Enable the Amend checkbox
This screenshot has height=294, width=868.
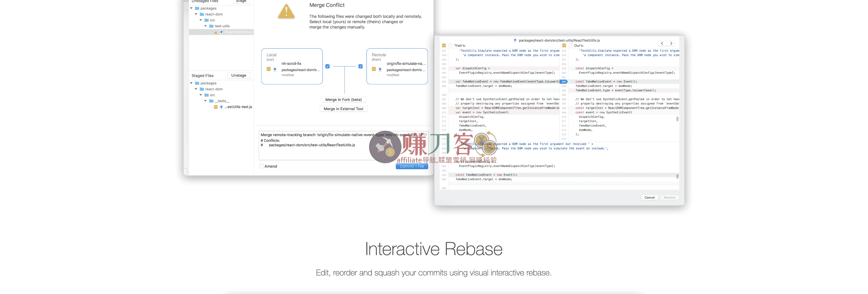tap(261, 166)
